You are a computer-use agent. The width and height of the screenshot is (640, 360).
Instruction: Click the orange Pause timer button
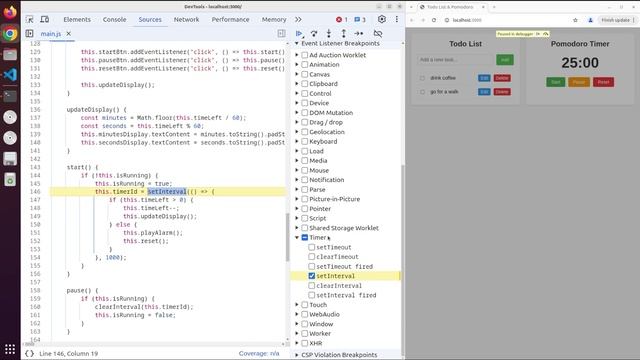coord(579,82)
